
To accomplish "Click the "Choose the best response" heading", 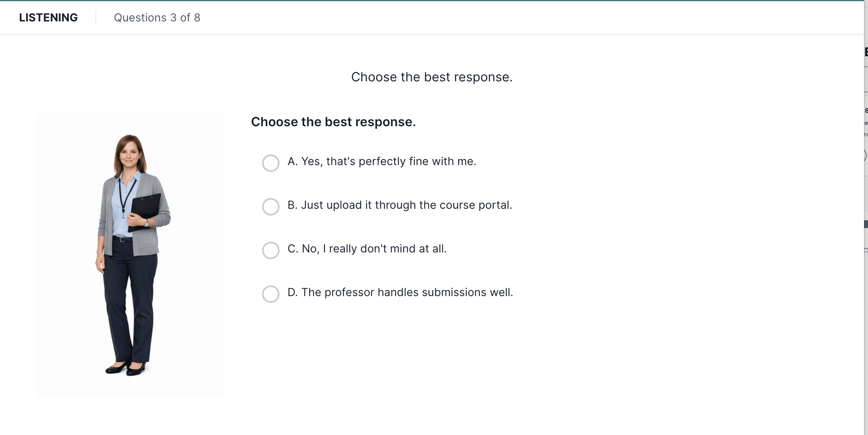I will (432, 77).
